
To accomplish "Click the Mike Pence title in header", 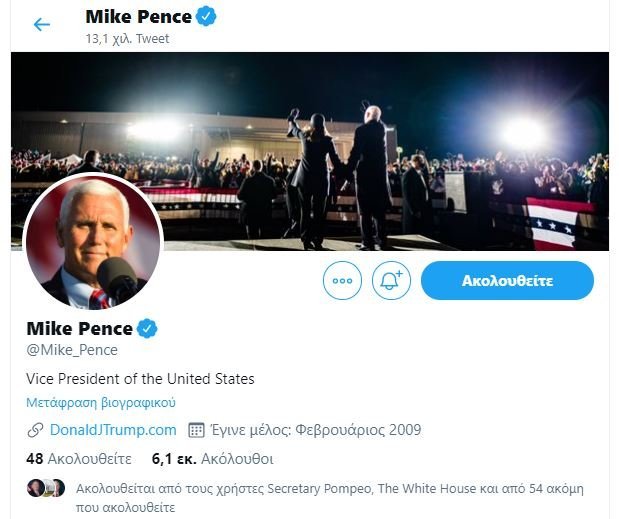I will pyautogui.click(x=140, y=17).
